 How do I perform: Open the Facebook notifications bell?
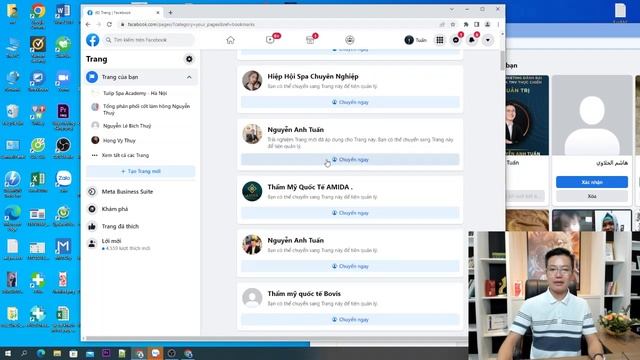[x=471, y=40]
